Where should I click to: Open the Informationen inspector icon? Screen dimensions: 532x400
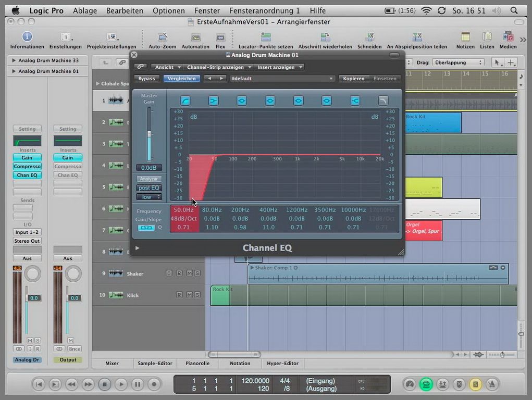[27, 36]
